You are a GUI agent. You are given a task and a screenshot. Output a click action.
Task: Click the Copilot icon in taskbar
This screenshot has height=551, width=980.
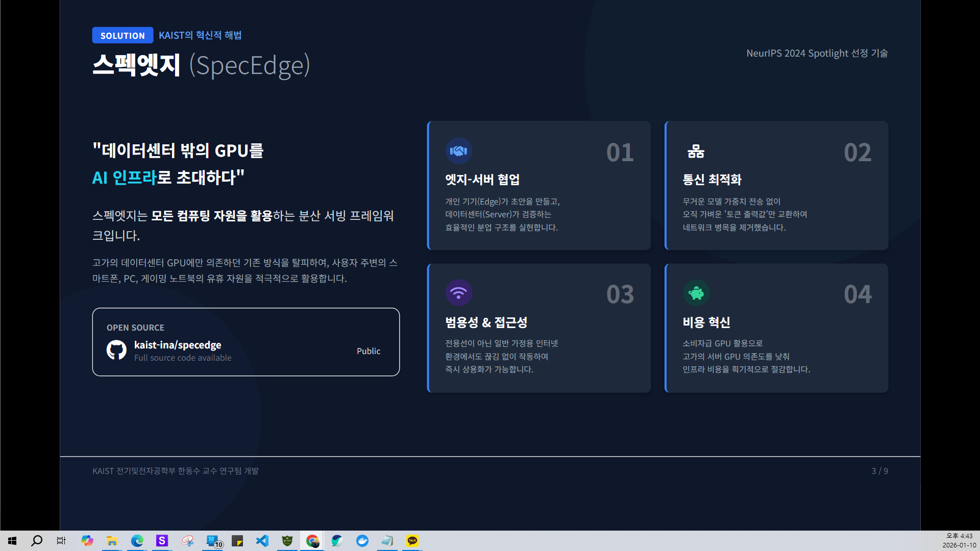87,541
